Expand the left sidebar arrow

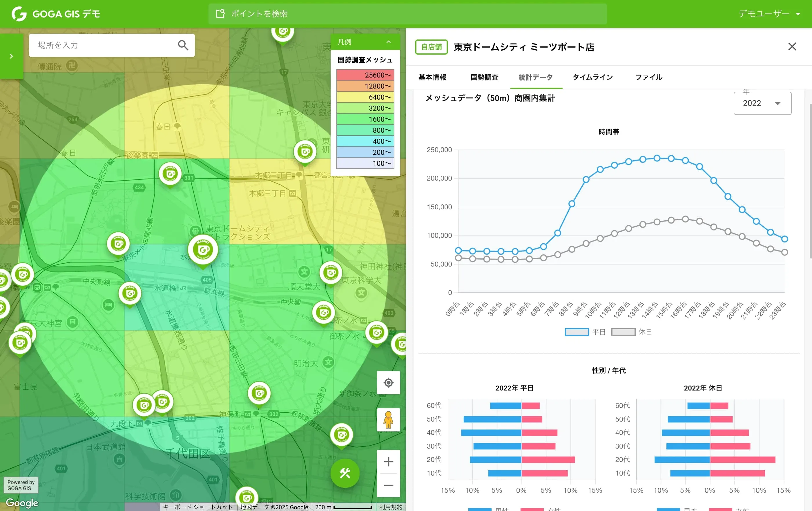click(12, 56)
